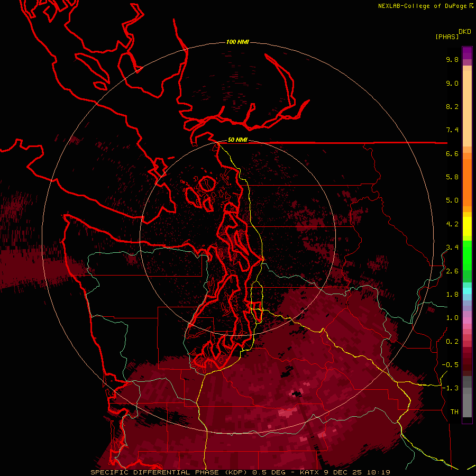Viewport: 476px width, 476px height.
Task: Click the 0.2 scale value
Action: pyautogui.click(x=452, y=342)
